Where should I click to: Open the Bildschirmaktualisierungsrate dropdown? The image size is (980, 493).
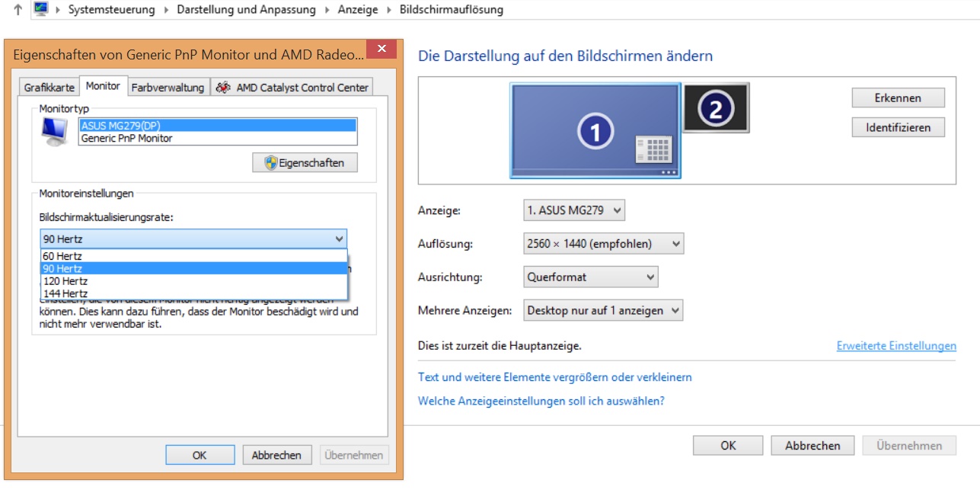(x=193, y=238)
